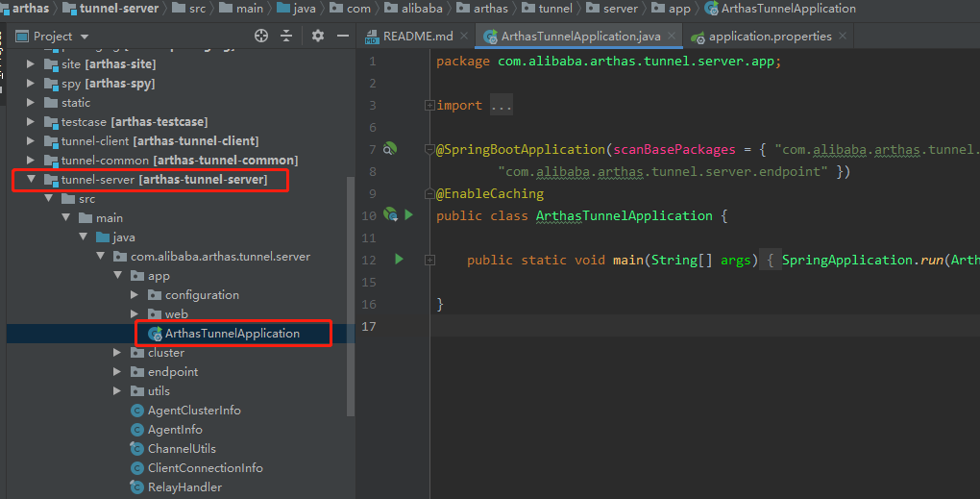Expand testcase [arthas-testcase] module

(30, 121)
